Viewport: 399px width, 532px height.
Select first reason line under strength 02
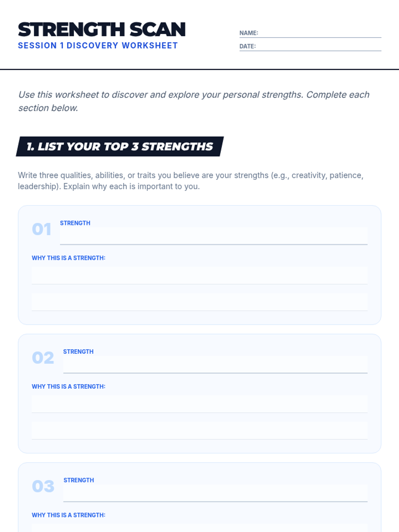click(x=199, y=404)
